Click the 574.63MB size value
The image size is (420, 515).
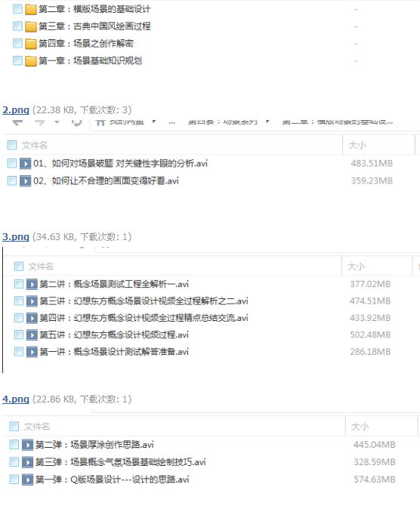point(375,480)
